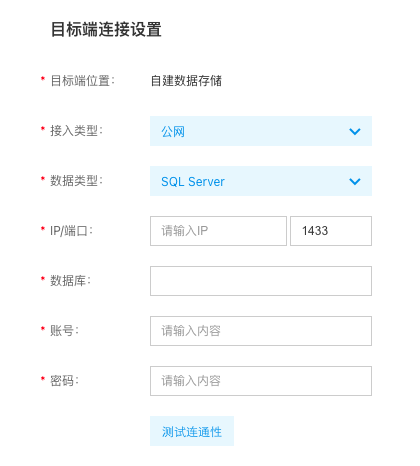Click the 接入类型 field label

tap(76, 131)
